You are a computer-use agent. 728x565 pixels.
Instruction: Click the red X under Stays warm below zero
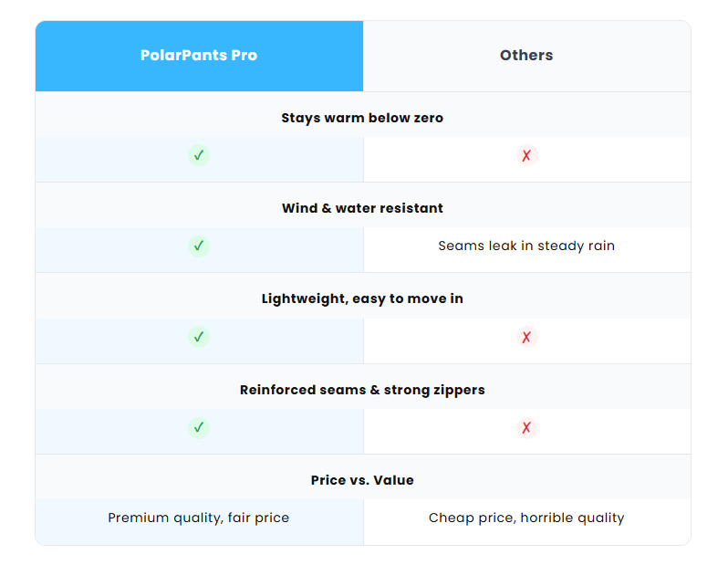[526, 155]
